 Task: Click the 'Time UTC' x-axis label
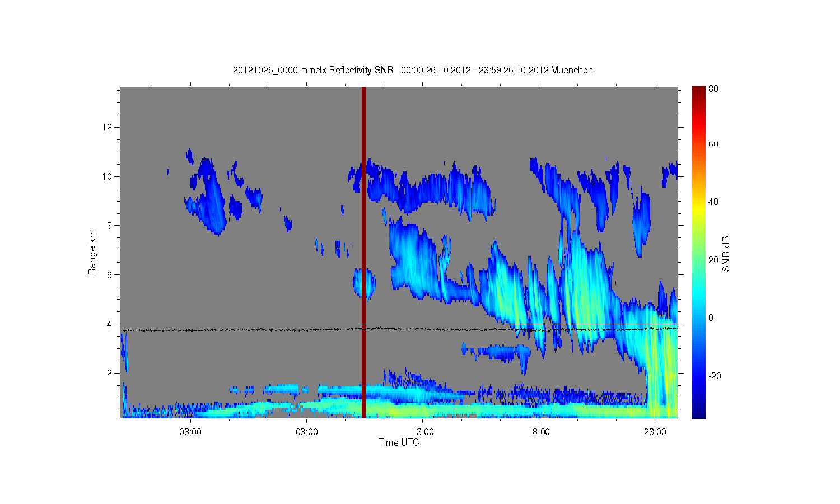coord(399,442)
